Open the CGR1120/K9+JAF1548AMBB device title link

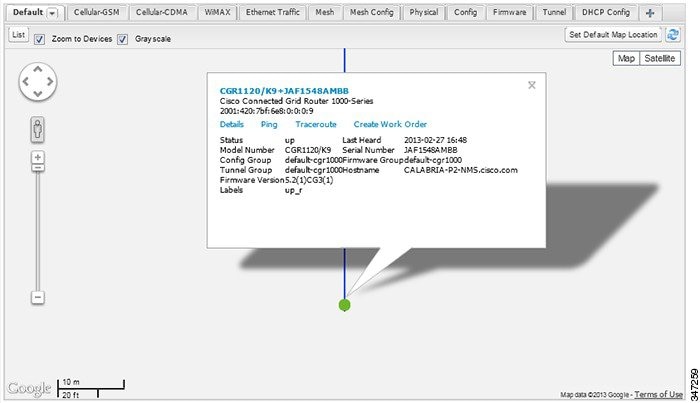tap(284, 91)
